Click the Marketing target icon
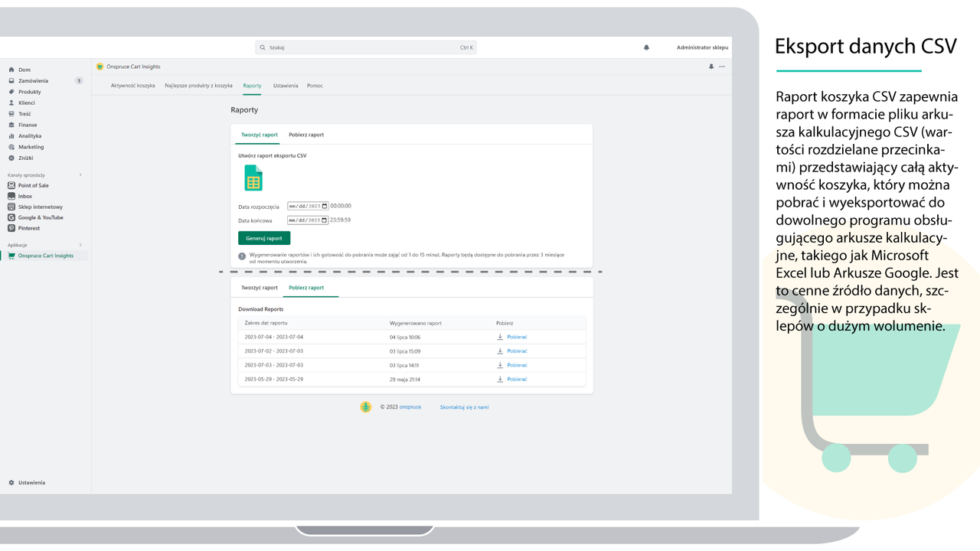The width and height of the screenshot is (980, 551). click(11, 147)
